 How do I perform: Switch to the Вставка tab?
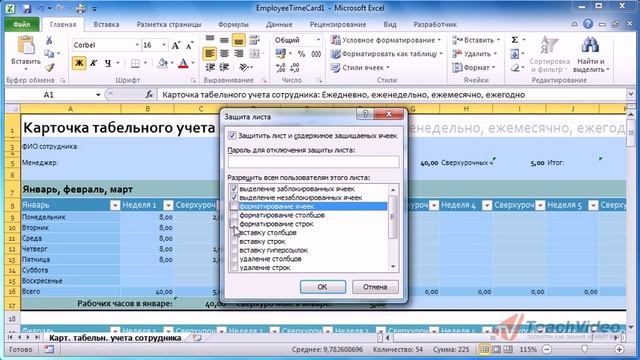106,24
